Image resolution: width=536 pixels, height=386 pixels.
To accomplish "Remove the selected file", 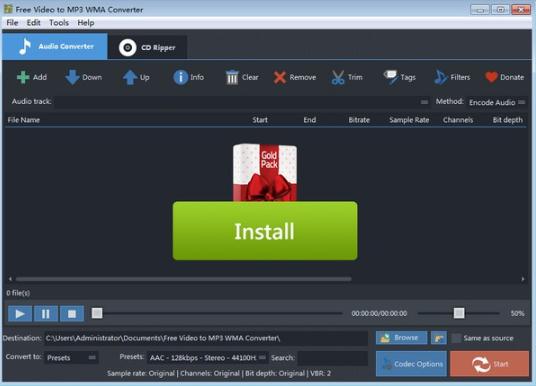I will (x=294, y=77).
